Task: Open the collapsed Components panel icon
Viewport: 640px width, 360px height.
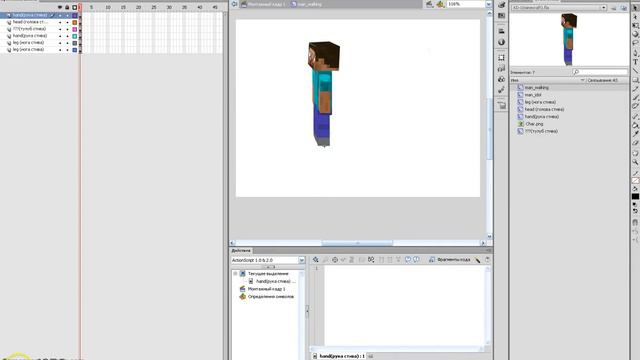Action: [501, 79]
